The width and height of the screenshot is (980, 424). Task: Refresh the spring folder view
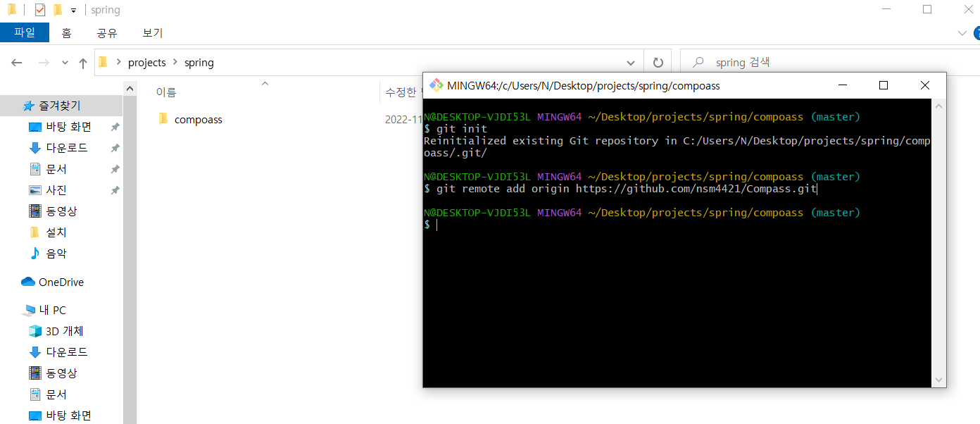point(658,63)
